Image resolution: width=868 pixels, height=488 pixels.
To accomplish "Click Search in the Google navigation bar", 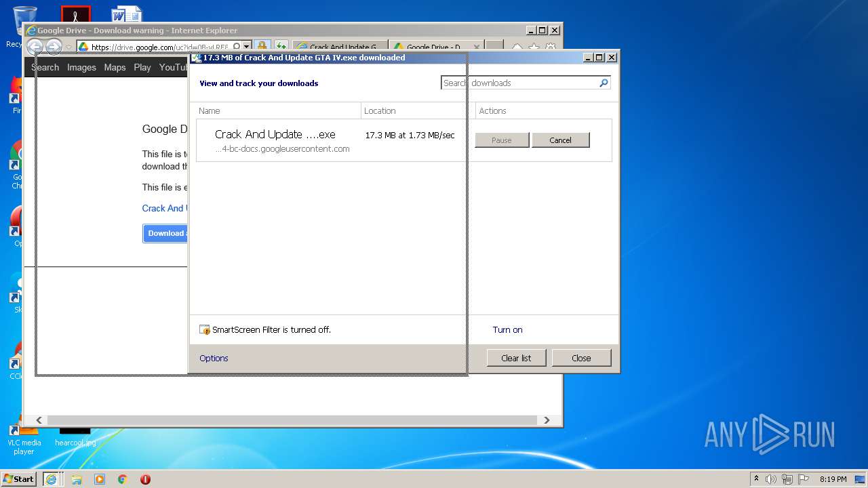I will coord(45,67).
